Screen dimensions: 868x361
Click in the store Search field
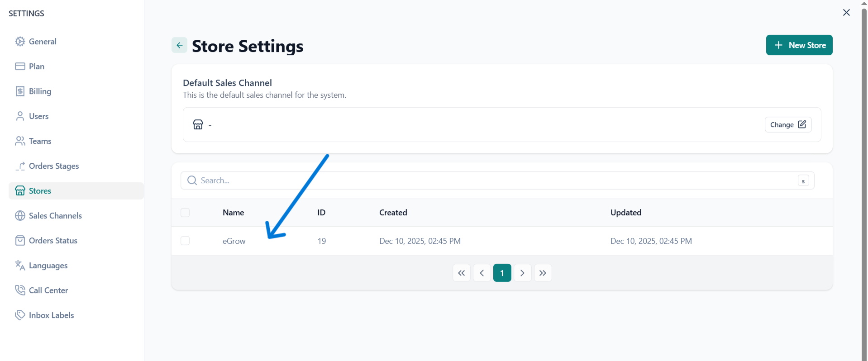point(453,180)
